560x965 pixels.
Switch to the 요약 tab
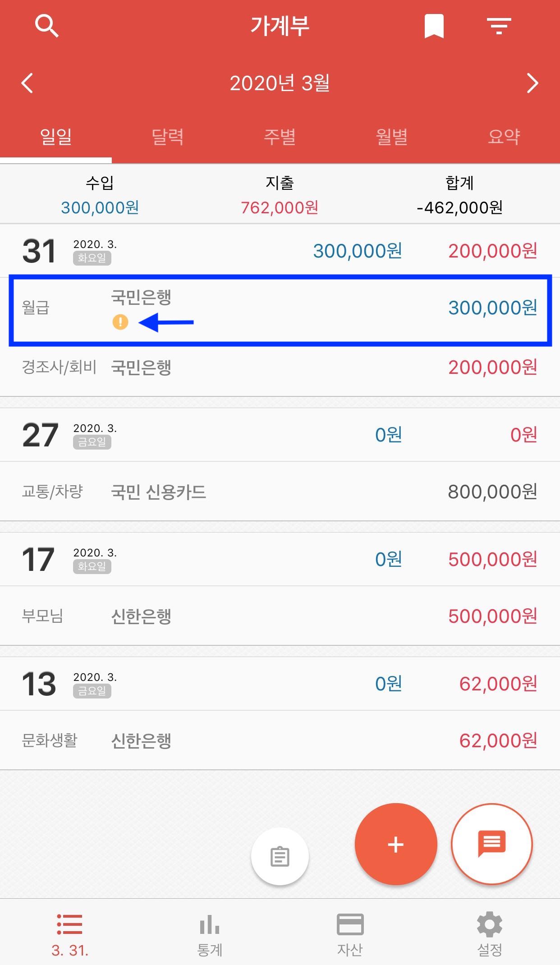pos(504,136)
